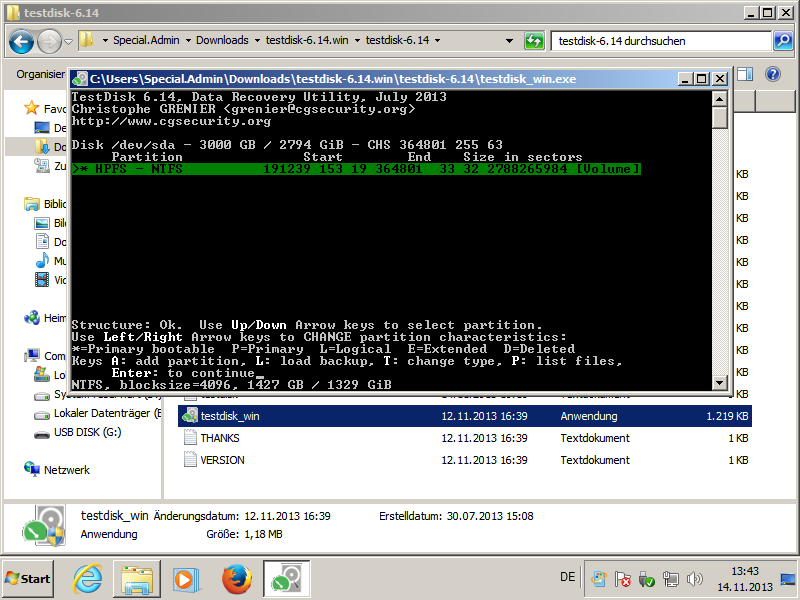Viewport: 800px width, 600px height.
Task: Open Bilder pictures library icon
Action: (42, 223)
